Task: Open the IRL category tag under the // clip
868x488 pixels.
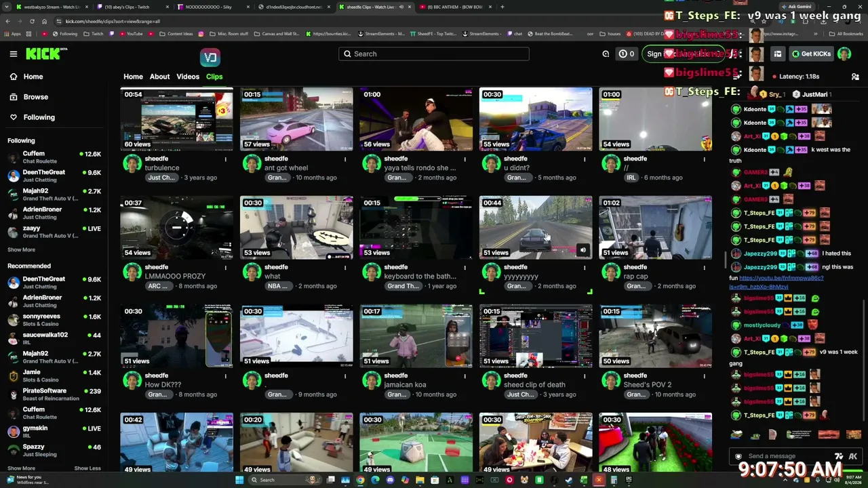Action: [631, 178]
